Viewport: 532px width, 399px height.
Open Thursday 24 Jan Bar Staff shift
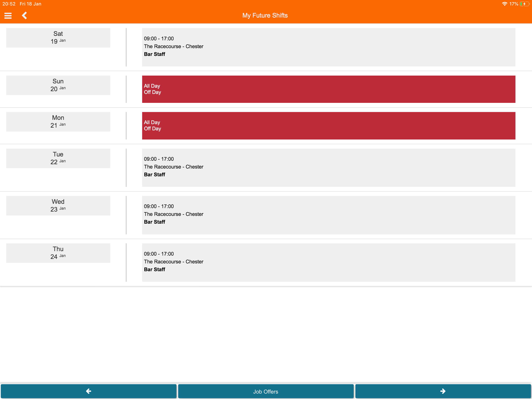[328, 262]
